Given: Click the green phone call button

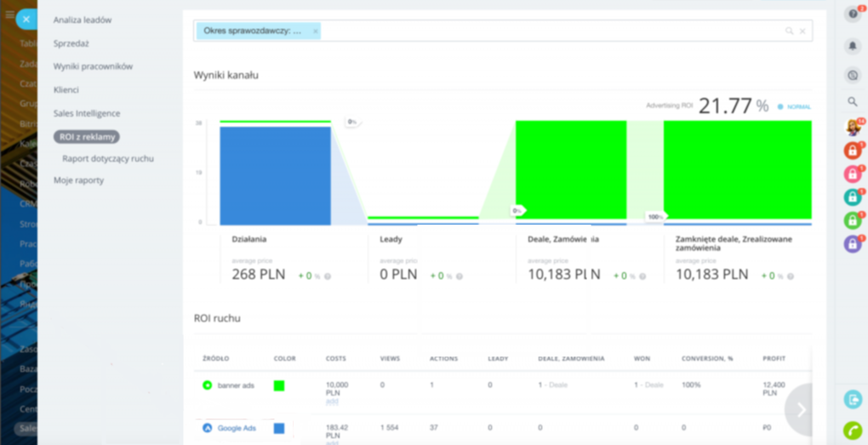Looking at the screenshot, I should point(852,430).
